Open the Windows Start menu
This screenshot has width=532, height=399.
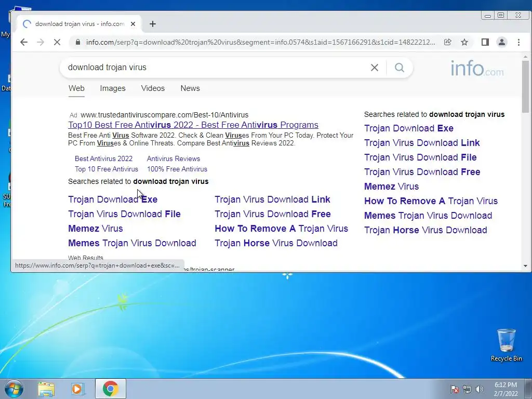click(x=14, y=389)
